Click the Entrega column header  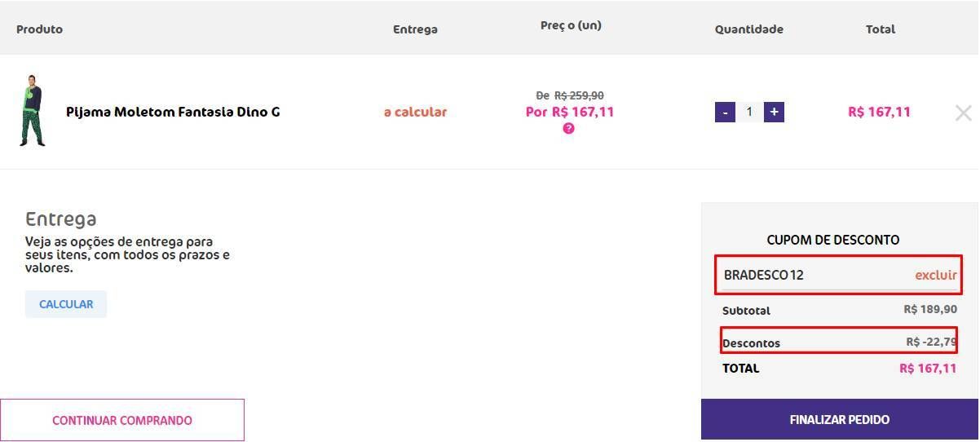[x=415, y=29]
